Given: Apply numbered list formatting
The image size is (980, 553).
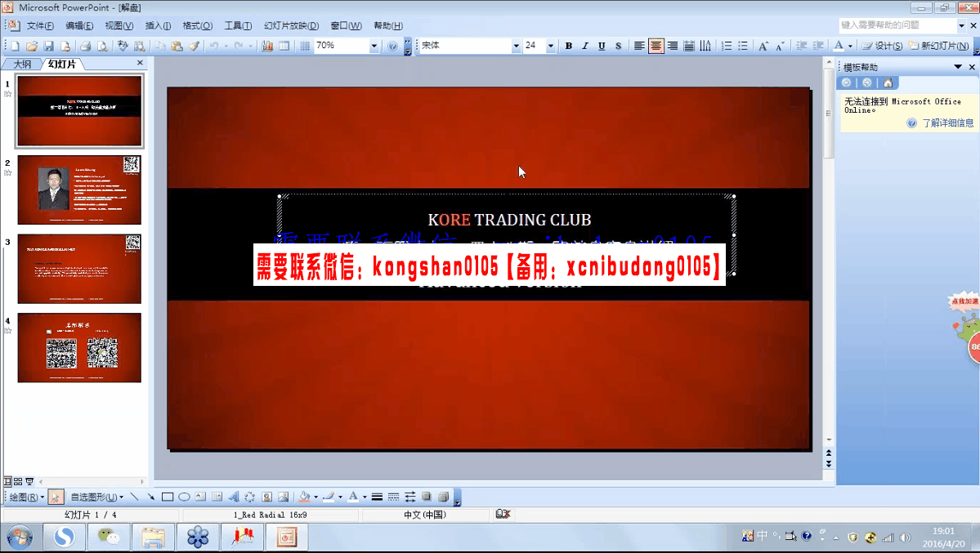Looking at the screenshot, I should pos(727,46).
